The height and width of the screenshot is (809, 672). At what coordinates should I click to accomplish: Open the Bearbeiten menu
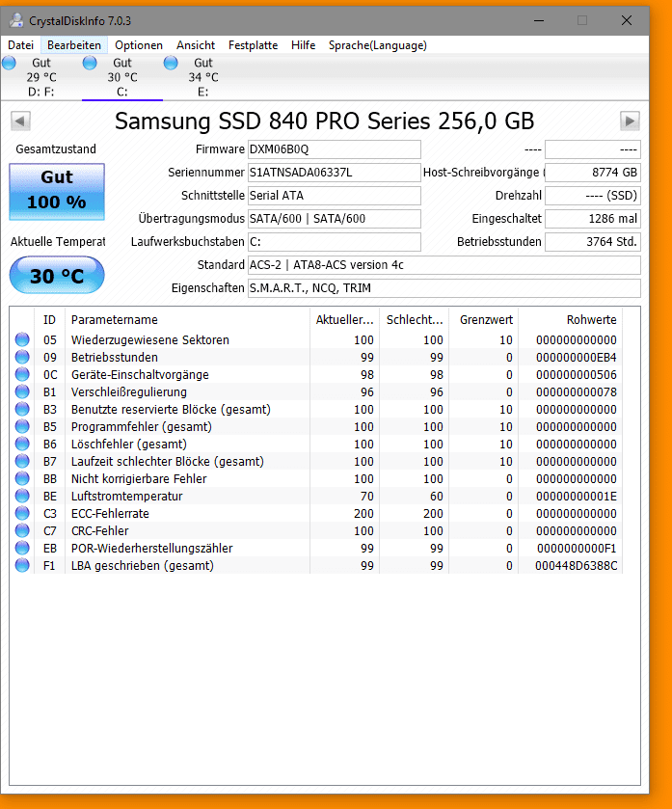pos(74,45)
